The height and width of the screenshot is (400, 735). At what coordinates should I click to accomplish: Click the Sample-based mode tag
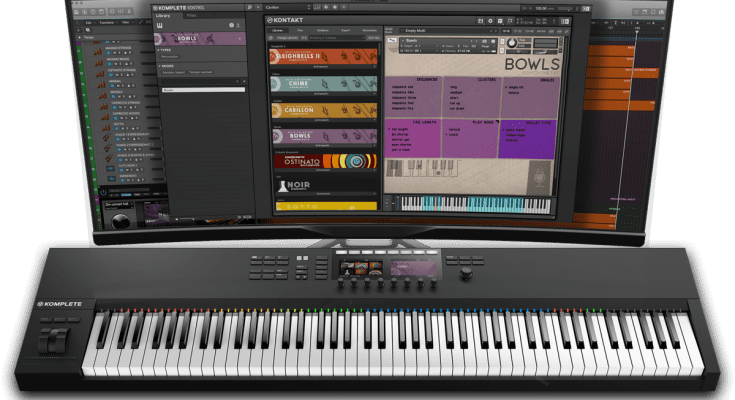(x=171, y=74)
